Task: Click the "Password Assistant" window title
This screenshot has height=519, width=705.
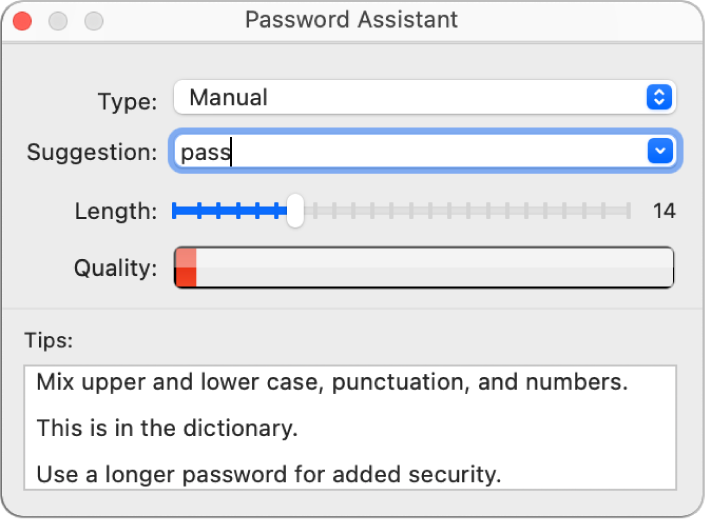Action: pyautogui.click(x=351, y=20)
